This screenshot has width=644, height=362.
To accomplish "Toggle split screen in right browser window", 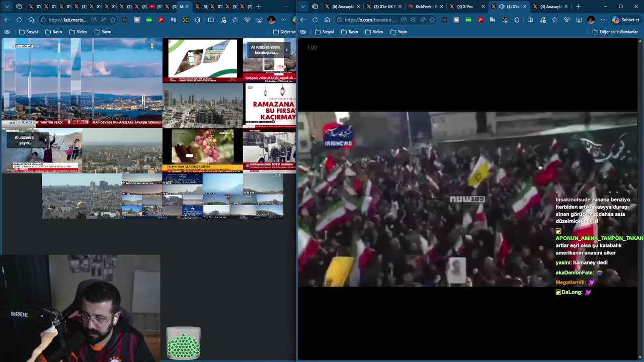I will 530,20.
